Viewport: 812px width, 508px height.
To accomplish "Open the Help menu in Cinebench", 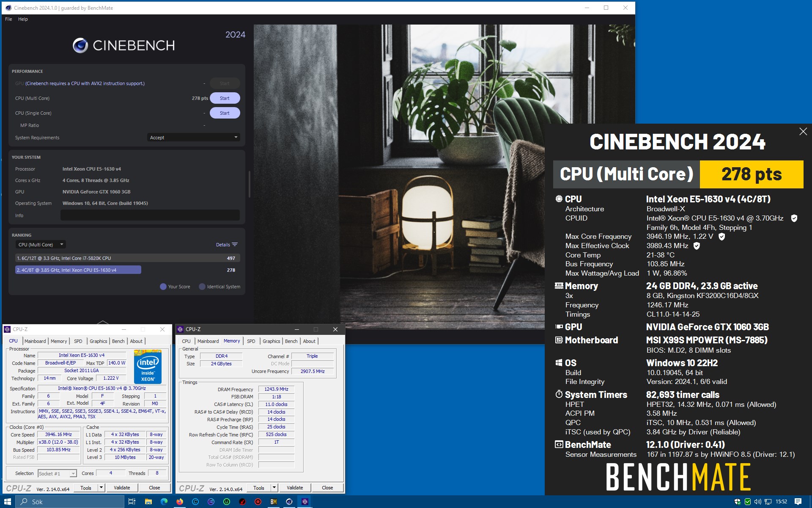I will pos(23,19).
